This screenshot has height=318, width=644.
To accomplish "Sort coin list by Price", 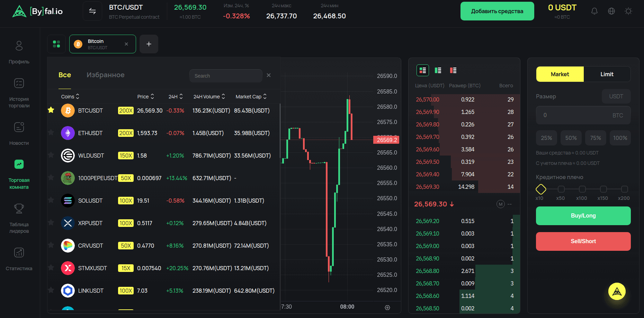I will [145, 97].
